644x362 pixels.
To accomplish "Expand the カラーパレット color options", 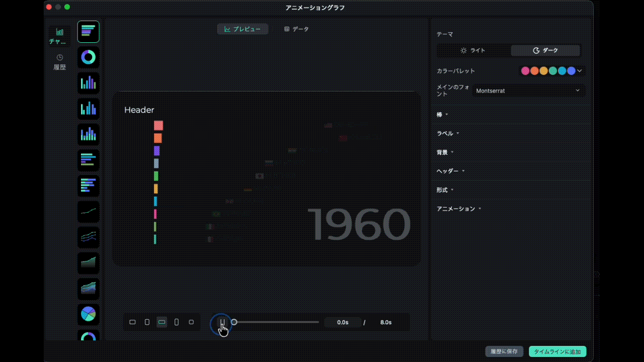I will pyautogui.click(x=580, y=71).
